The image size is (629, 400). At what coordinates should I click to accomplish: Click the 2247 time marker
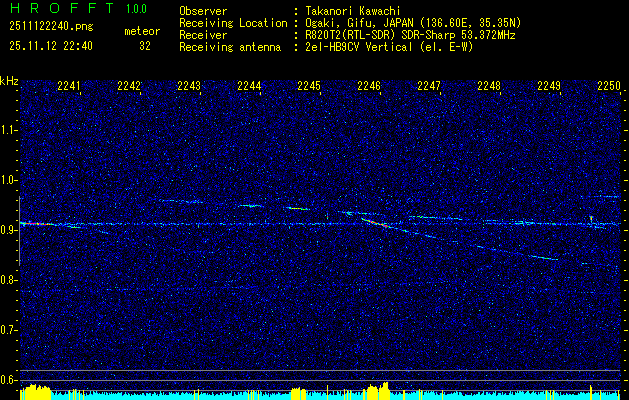[429, 86]
